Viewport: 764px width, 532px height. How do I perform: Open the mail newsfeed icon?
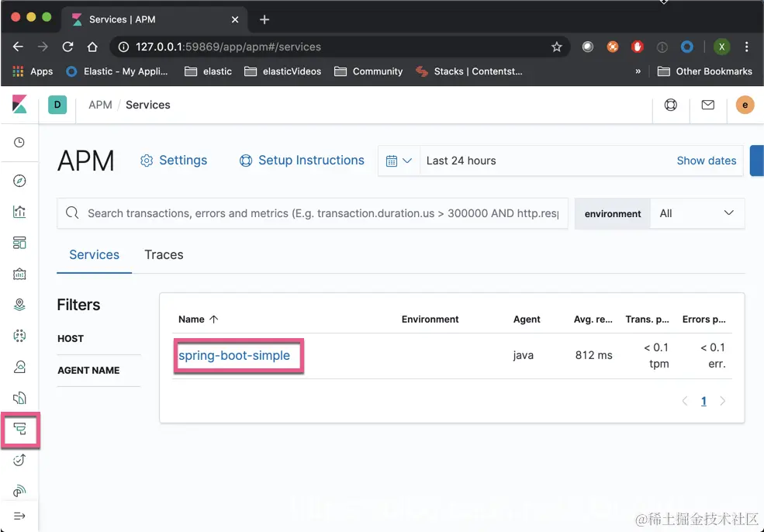pyautogui.click(x=707, y=105)
